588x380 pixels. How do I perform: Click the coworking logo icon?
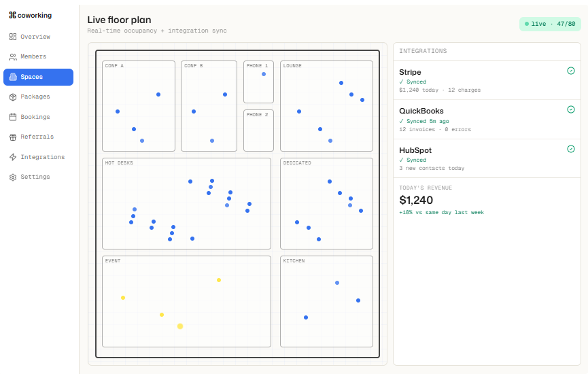tap(12, 15)
